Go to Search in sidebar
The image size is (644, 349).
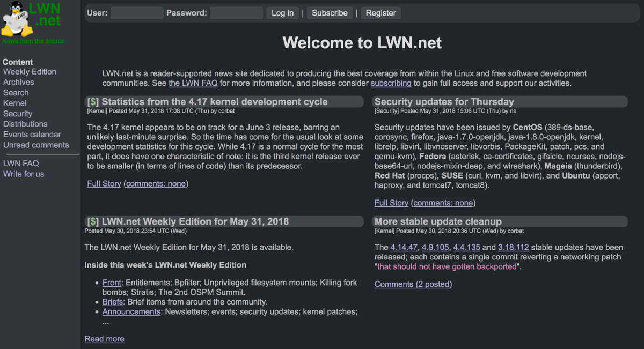16,93
